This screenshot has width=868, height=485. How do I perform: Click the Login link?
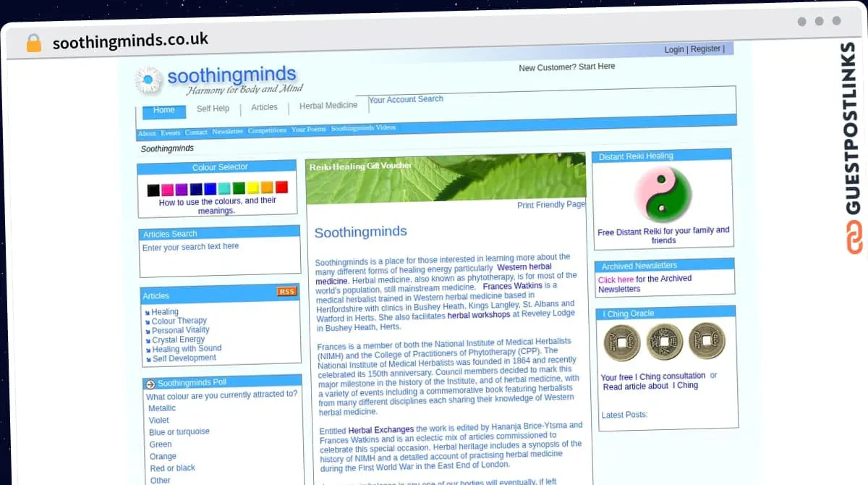tap(674, 50)
